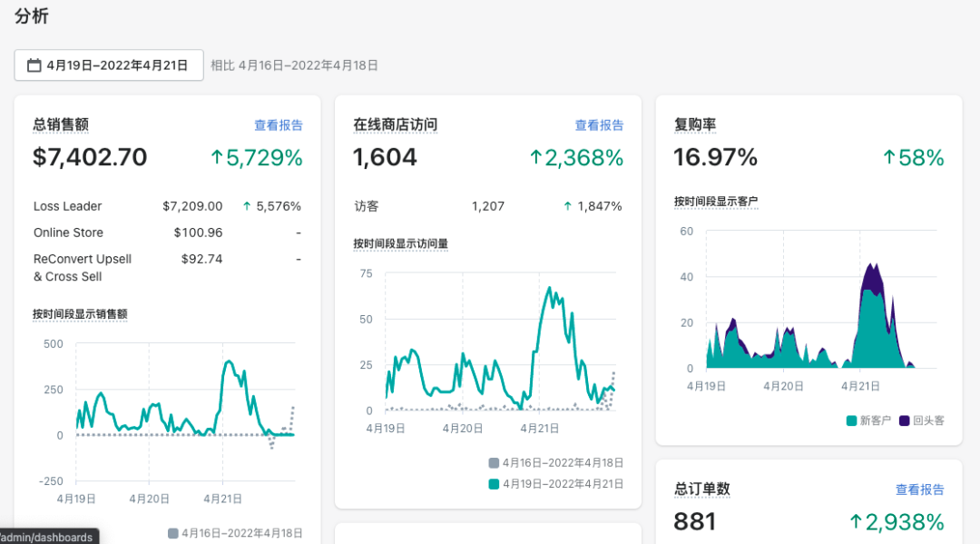Open the 4月19日–2022年4月21日 date range dropdown
Screen dimensions: 980x544
click(109, 64)
